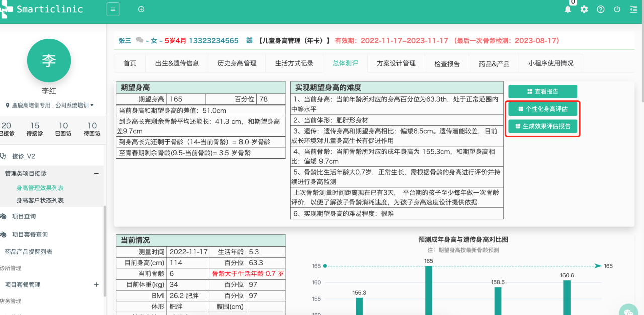
Task: Open the 检查报告 tab
Action: point(447,64)
